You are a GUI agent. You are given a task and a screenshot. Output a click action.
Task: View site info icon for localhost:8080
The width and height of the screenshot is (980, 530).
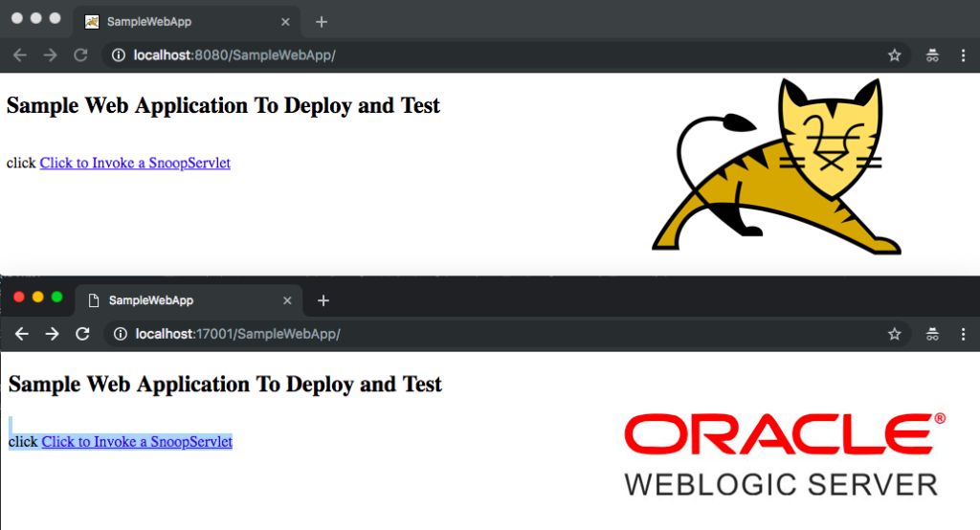pos(118,55)
